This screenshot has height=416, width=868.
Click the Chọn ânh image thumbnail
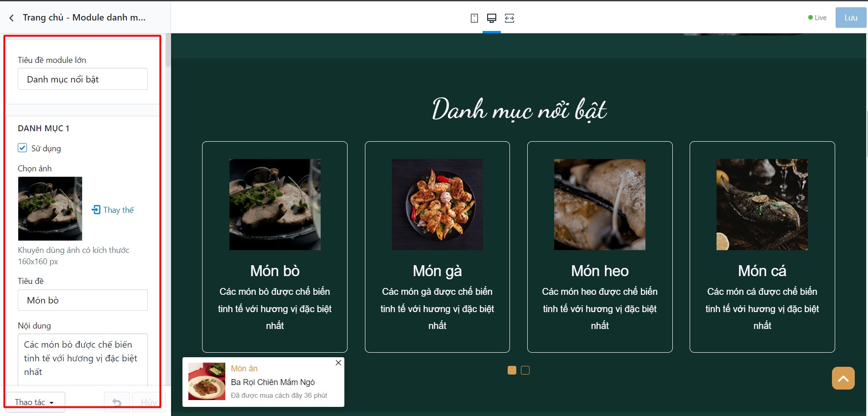pos(50,209)
